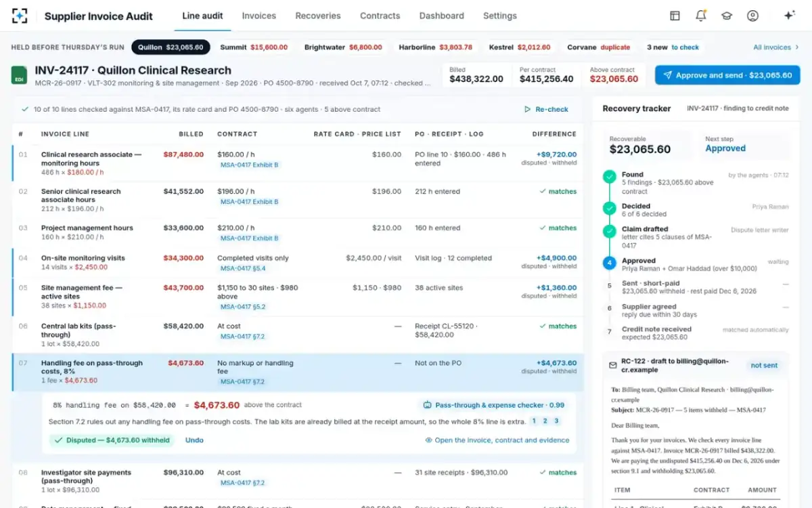Image resolution: width=812 pixels, height=508 pixels.
Task: Open the notifications bell
Action: 701,16
